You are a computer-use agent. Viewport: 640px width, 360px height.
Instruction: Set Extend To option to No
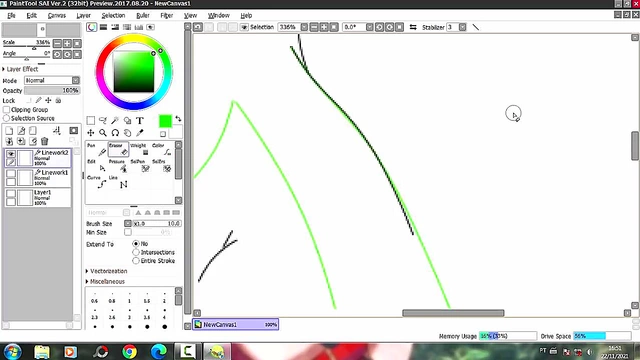point(136,243)
